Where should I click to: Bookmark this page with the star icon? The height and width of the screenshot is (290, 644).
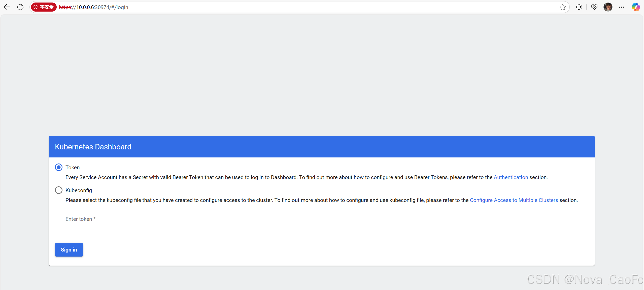point(562,7)
